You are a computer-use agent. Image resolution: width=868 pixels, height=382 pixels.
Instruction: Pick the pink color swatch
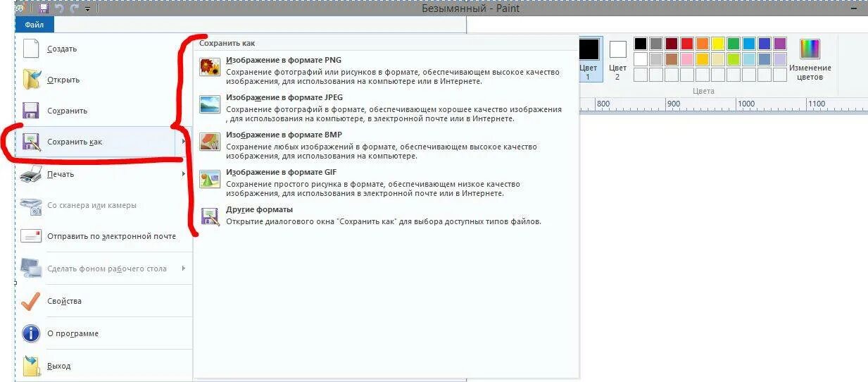tap(687, 59)
